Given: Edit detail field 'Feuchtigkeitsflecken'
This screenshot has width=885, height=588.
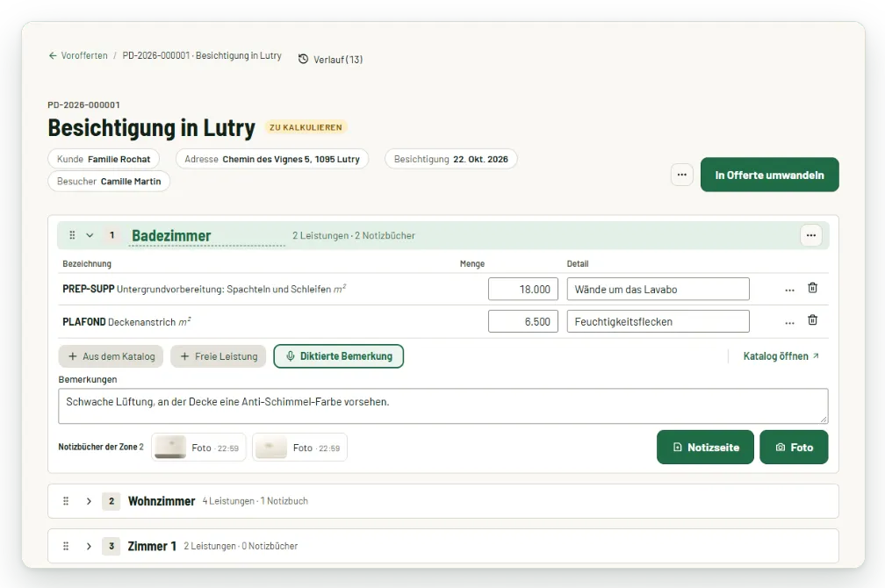Looking at the screenshot, I should coord(658,322).
